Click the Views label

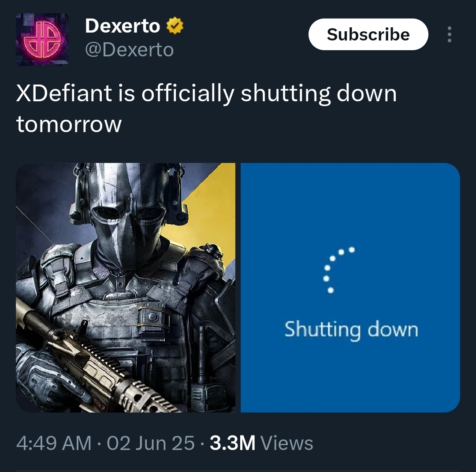click(x=287, y=443)
